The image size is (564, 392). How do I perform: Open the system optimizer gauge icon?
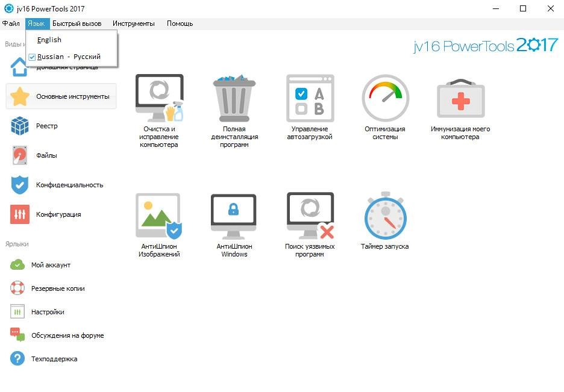385,98
